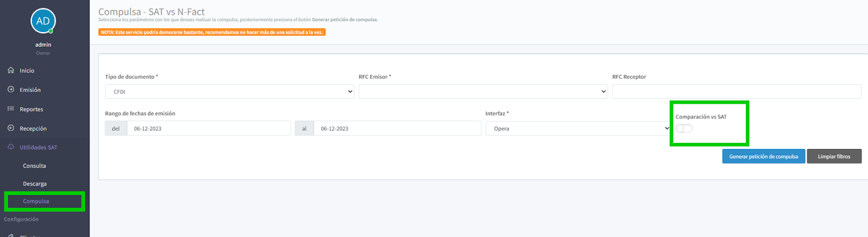Click the Rango de fechas de emisión label
The width and height of the screenshot is (868, 237).
click(140, 114)
